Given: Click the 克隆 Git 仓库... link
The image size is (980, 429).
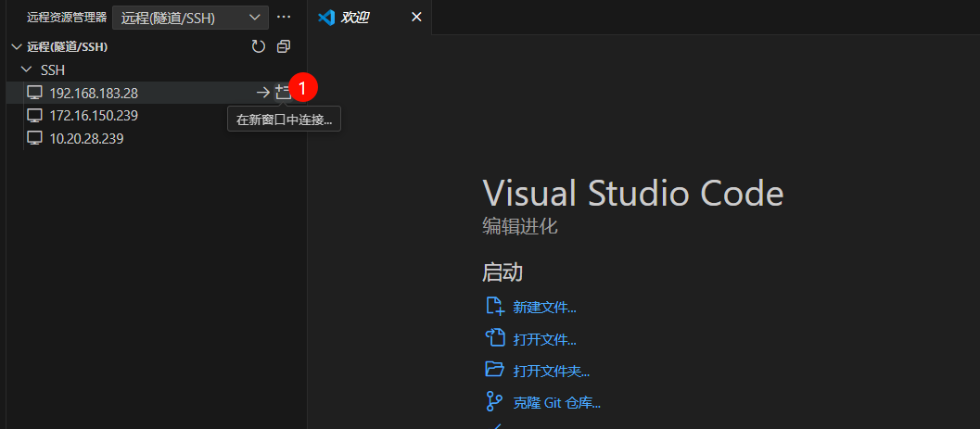Looking at the screenshot, I should point(557,403).
